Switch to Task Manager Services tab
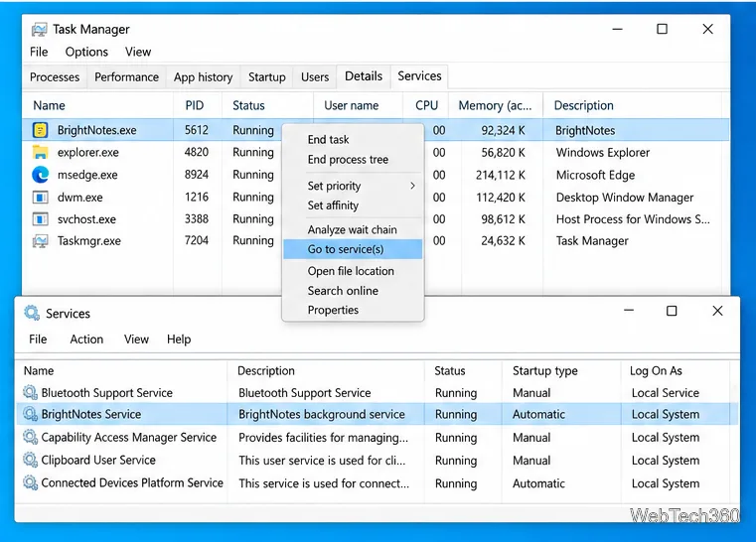This screenshot has height=542, width=756. coord(419,76)
